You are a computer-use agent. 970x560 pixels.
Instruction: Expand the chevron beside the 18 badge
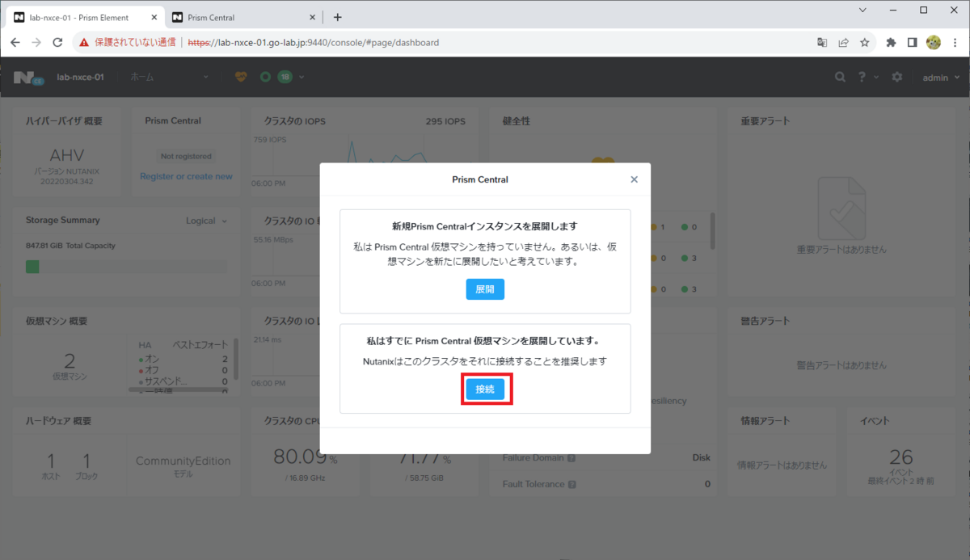coord(302,77)
